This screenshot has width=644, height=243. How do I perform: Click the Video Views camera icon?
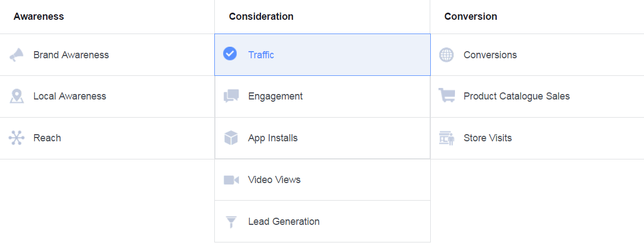(231, 180)
